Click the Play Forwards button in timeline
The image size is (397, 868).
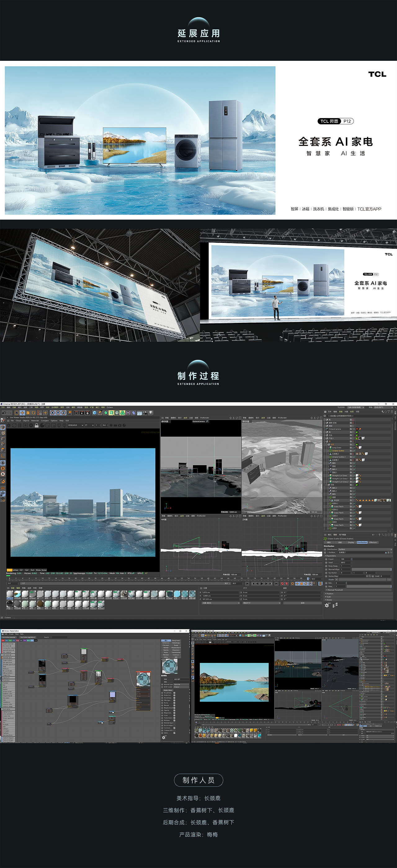pyautogui.click(x=262, y=584)
